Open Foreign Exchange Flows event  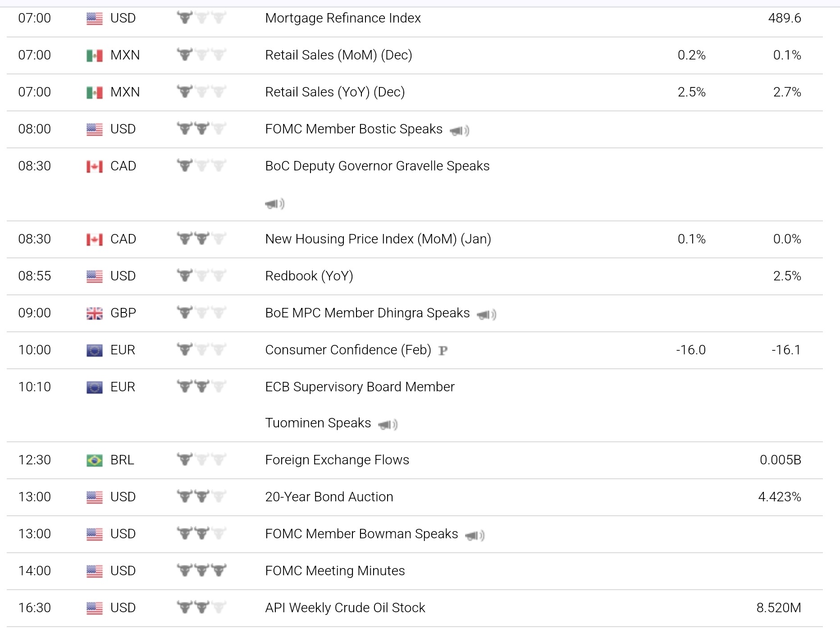coord(337,460)
